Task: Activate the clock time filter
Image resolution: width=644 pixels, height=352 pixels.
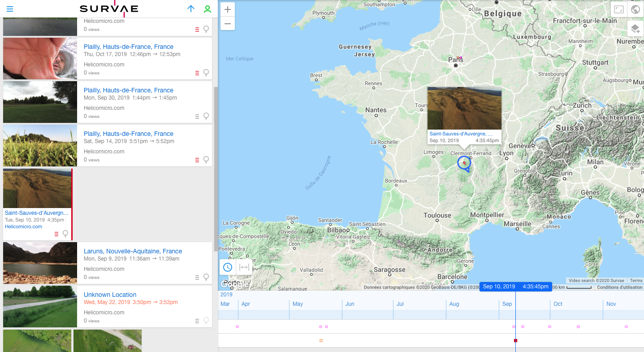Action: pyautogui.click(x=228, y=267)
